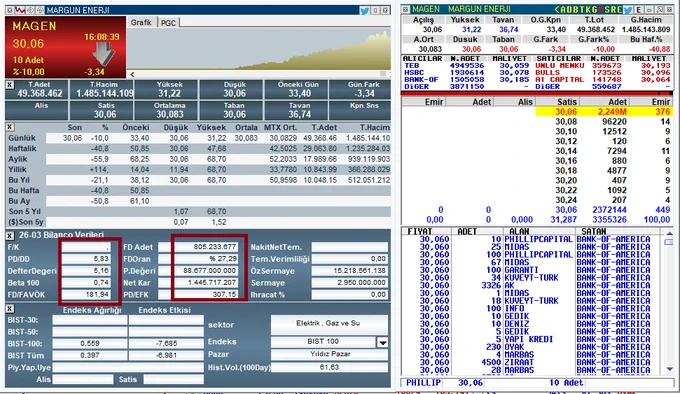
Task: Click the MAGEN 30.06 red price tile
Action: coord(65,47)
